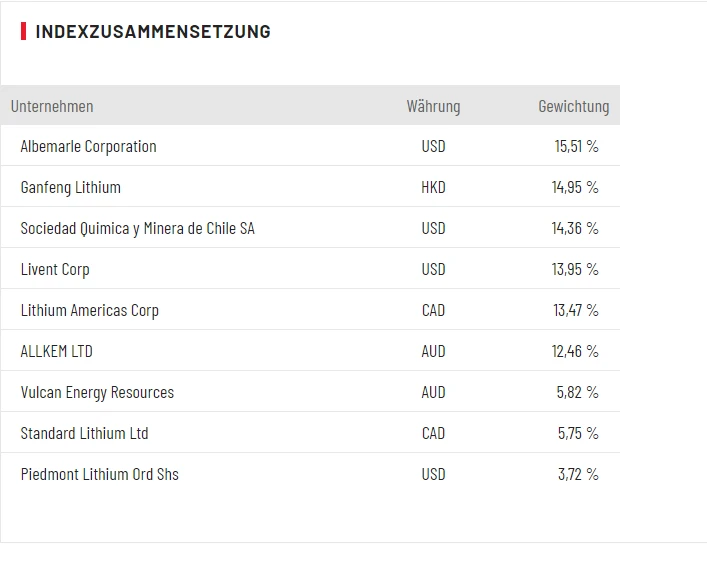Click the ALLKEM LTD company name
This screenshot has height=563, width=707.
point(56,352)
